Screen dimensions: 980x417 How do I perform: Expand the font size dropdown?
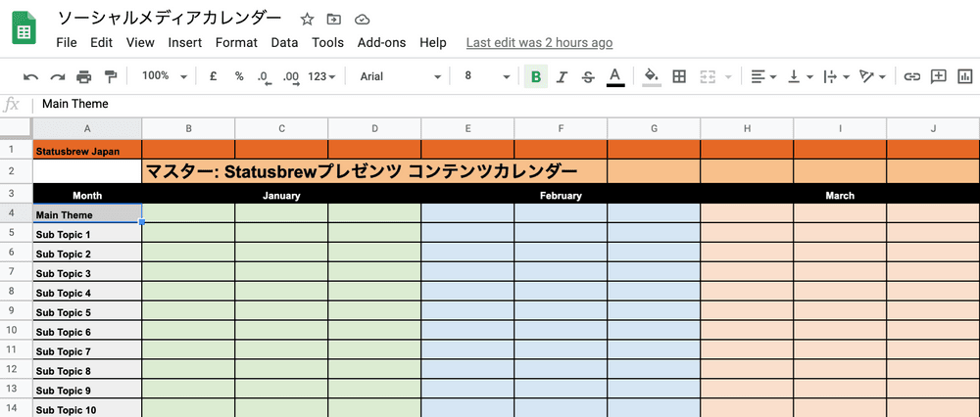[x=487, y=76]
